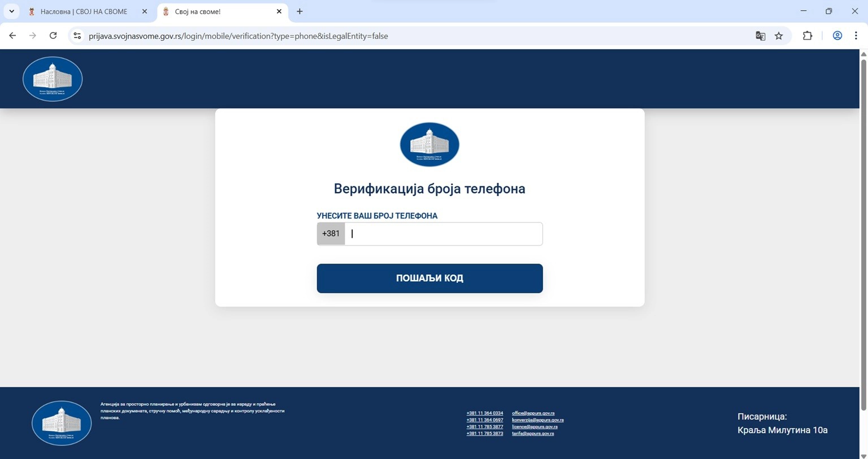Open a new tab with the plus icon
The image size is (868, 459).
tap(300, 11)
